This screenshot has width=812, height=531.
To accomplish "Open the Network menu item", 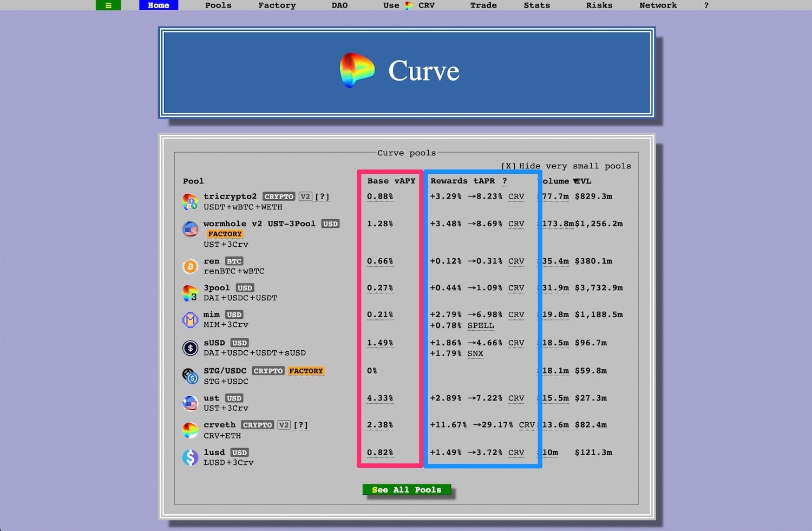I will (x=658, y=5).
